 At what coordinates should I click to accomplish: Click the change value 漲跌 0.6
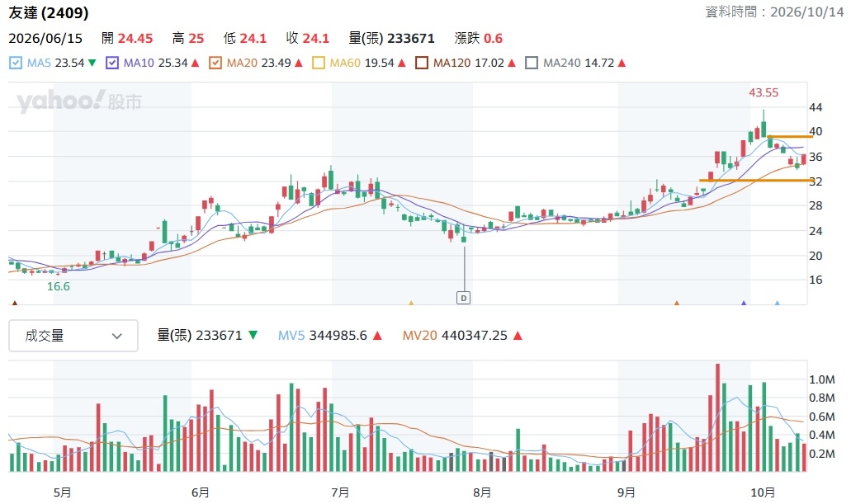[479, 39]
